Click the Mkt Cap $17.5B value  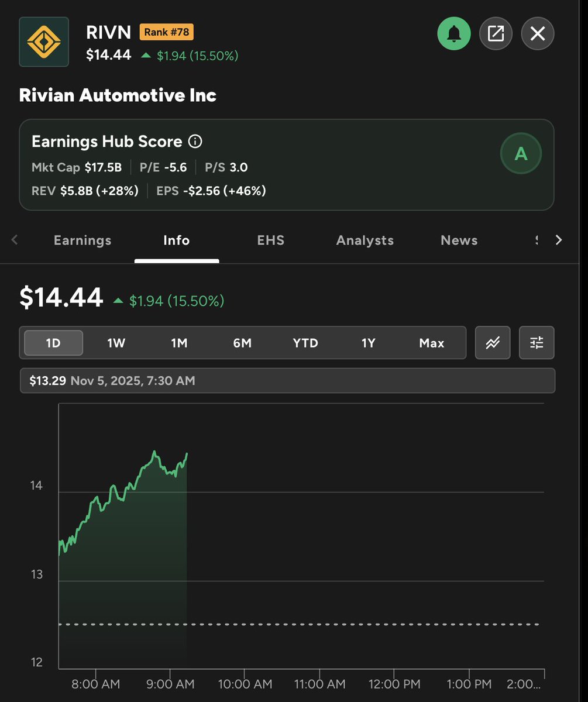[77, 168]
